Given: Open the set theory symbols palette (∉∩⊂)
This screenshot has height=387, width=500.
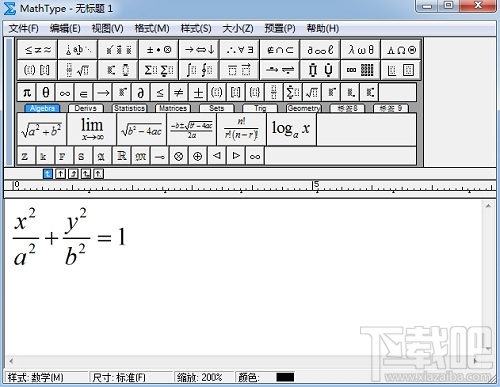Looking at the screenshot, I should [280, 50].
